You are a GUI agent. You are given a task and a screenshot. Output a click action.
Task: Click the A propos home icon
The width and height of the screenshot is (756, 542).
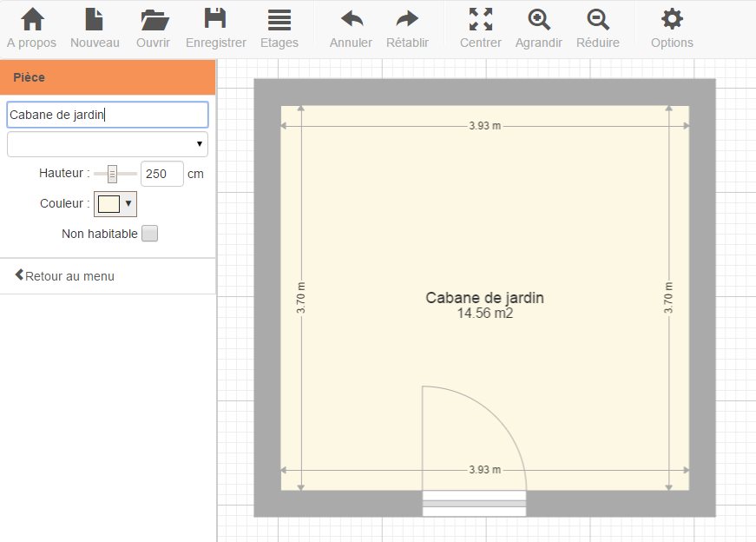[x=33, y=21]
